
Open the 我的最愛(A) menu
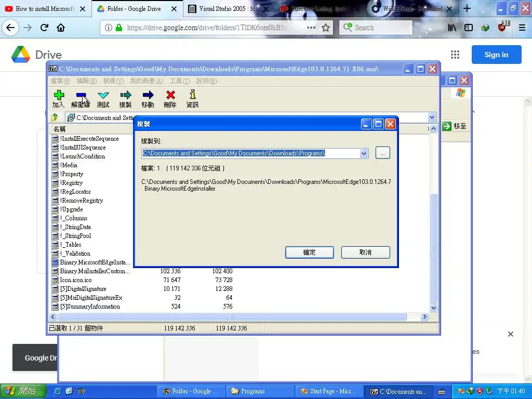click(147, 81)
